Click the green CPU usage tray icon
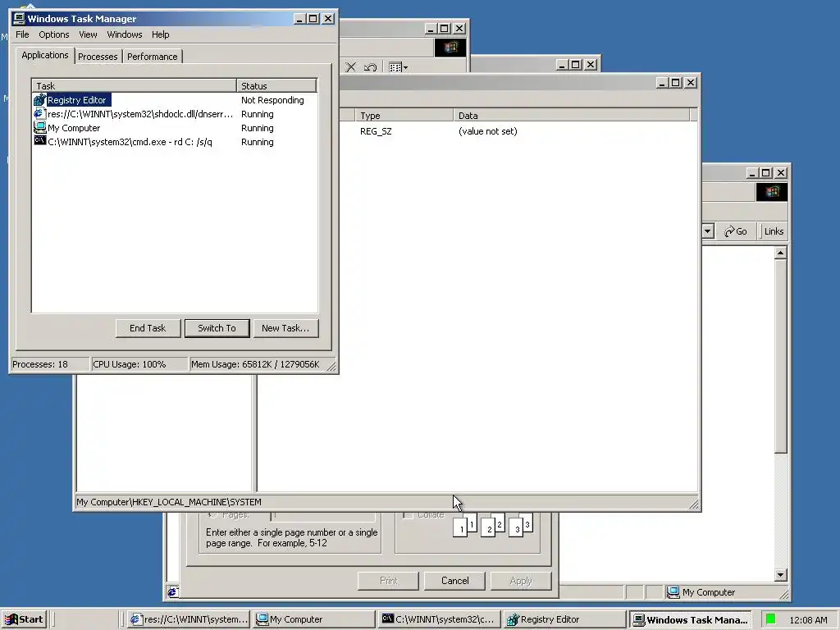 (770, 619)
